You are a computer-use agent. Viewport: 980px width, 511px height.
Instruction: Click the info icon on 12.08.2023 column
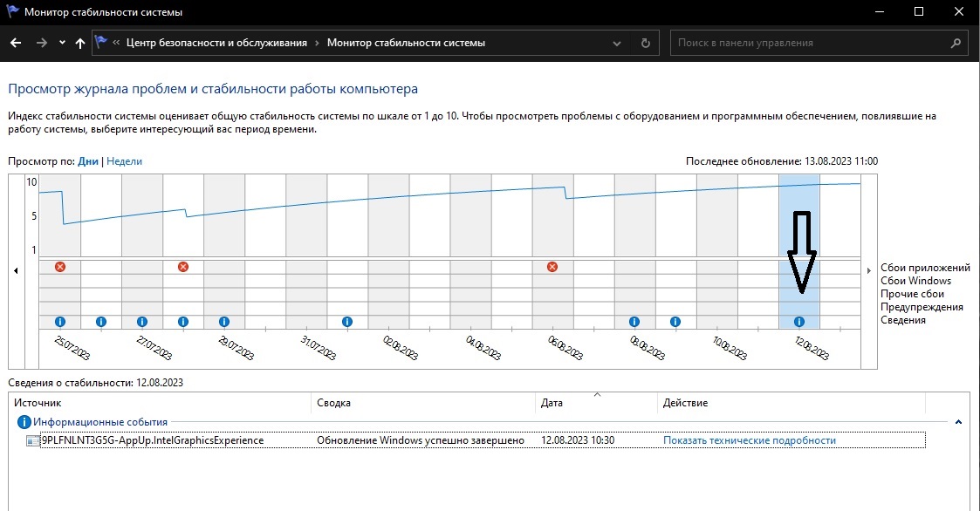[x=798, y=322]
